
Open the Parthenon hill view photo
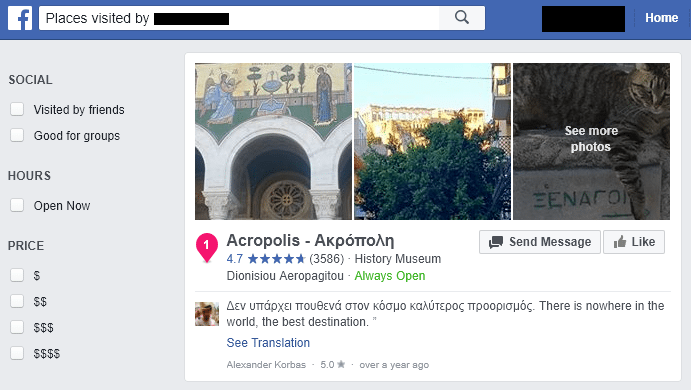point(432,141)
